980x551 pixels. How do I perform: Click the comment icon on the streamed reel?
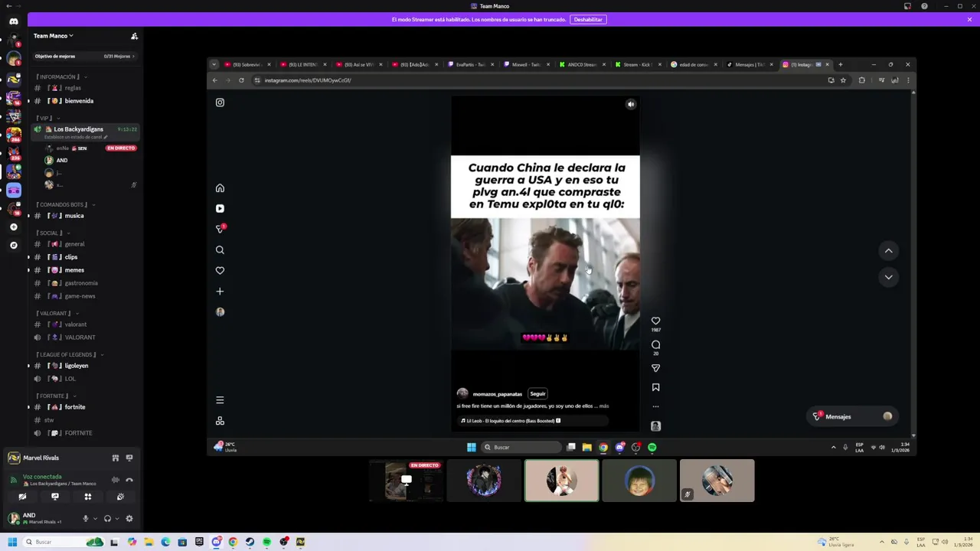(655, 345)
